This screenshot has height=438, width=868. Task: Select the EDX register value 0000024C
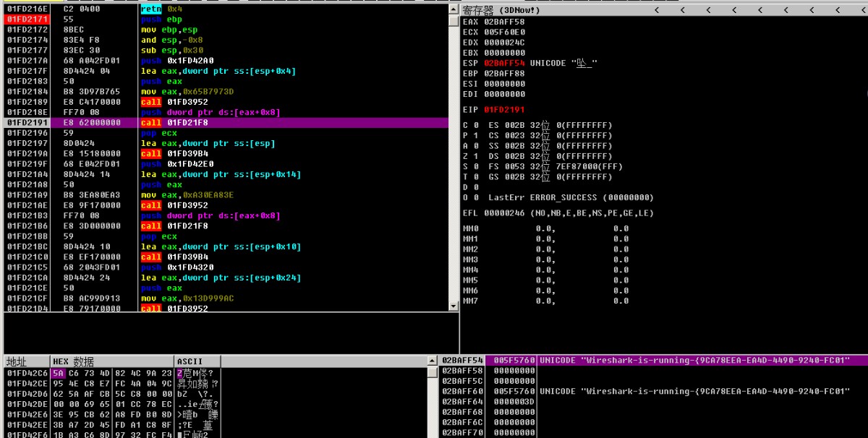(505, 43)
